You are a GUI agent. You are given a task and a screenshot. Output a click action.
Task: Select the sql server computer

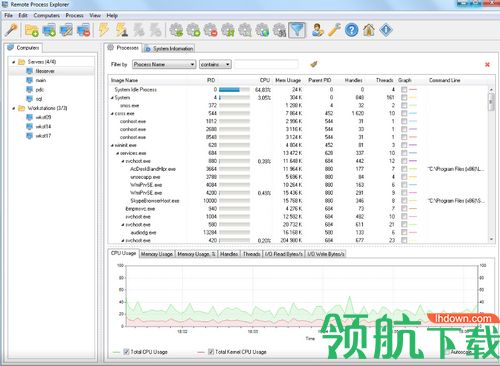(39, 99)
